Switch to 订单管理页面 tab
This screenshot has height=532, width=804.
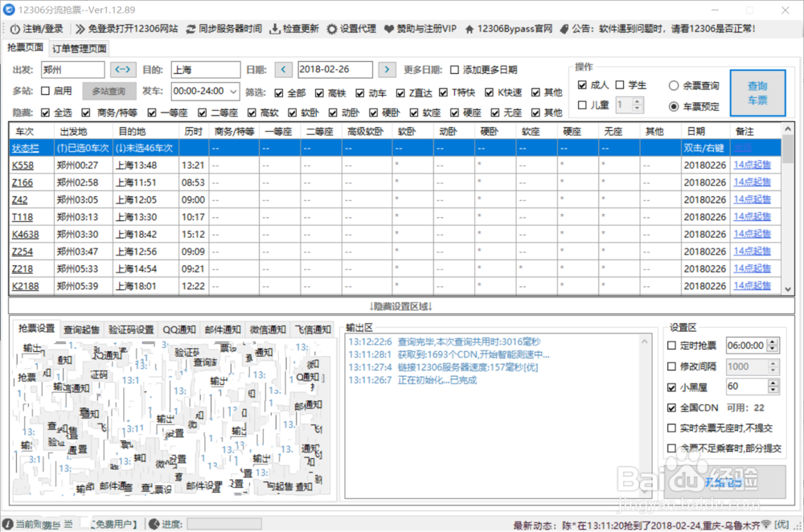(80, 49)
